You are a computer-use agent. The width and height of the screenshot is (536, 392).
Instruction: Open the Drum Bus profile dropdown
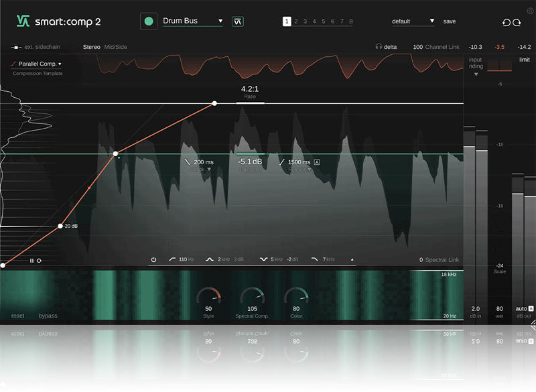192,21
